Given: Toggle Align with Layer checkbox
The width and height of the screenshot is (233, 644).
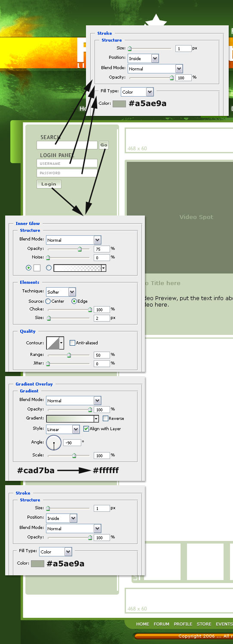Looking at the screenshot, I should coord(86,428).
